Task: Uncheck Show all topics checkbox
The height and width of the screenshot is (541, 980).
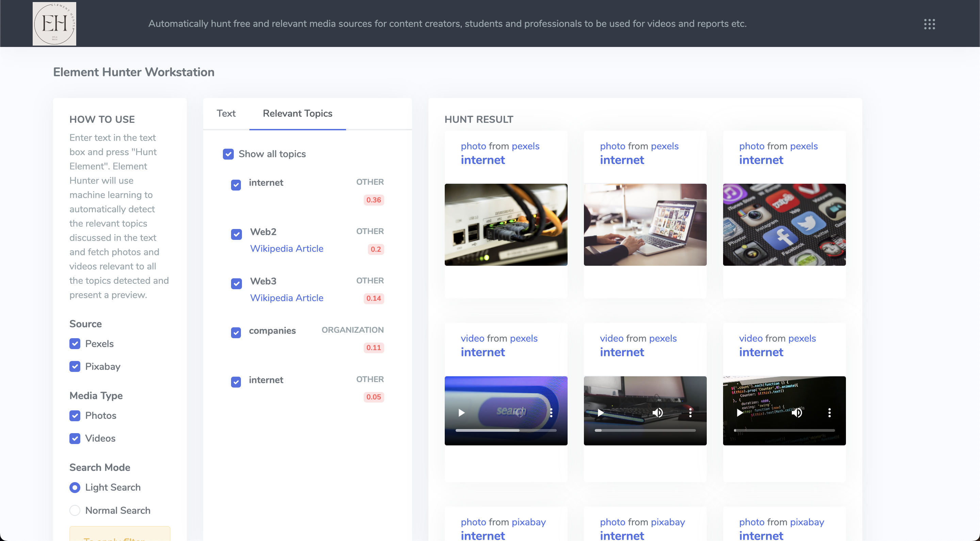Action: tap(228, 154)
